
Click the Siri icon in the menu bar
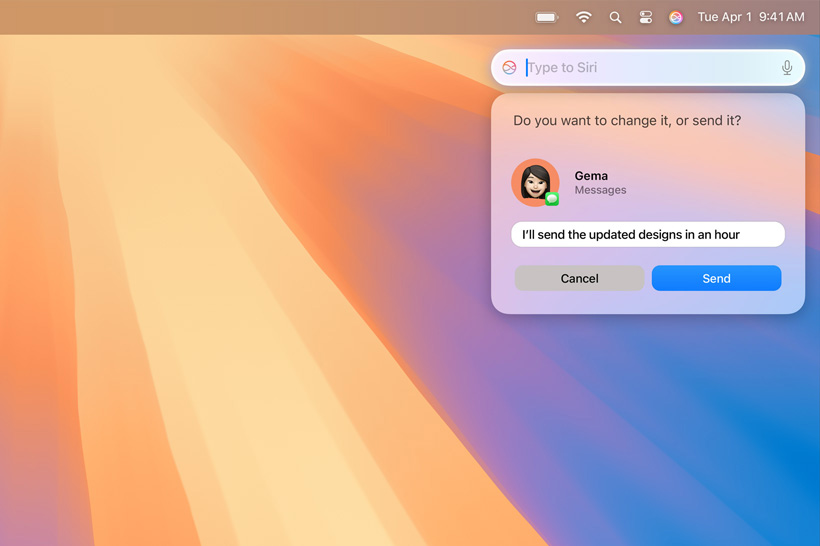click(x=676, y=17)
